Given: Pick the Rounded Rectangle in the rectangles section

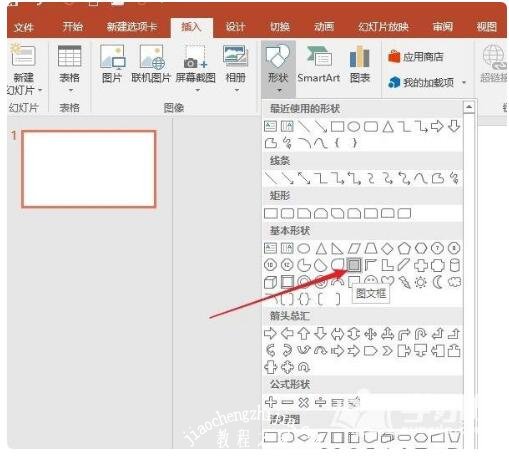Looking at the screenshot, I should [x=287, y=213].
